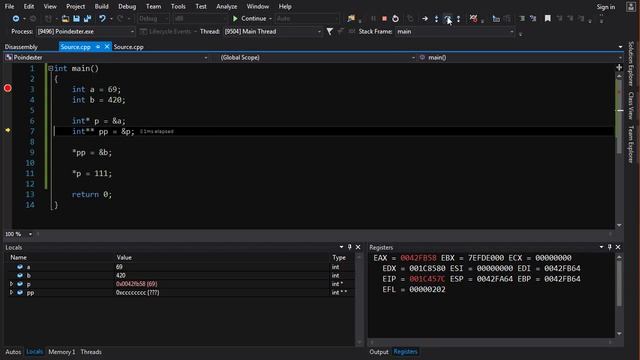The image size is (640, 360).
Task: Click the editor vertical scrollbar down arrow
Action: click(619, 225)
